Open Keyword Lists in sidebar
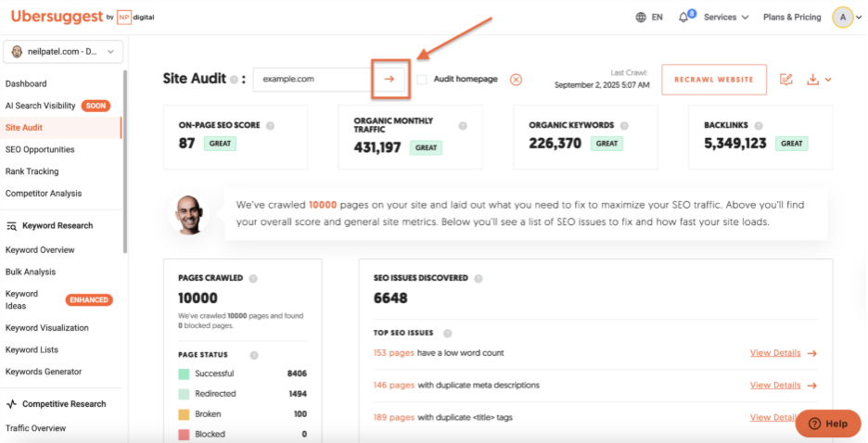This screenshot has width=868, height=443. click(32, 350)
